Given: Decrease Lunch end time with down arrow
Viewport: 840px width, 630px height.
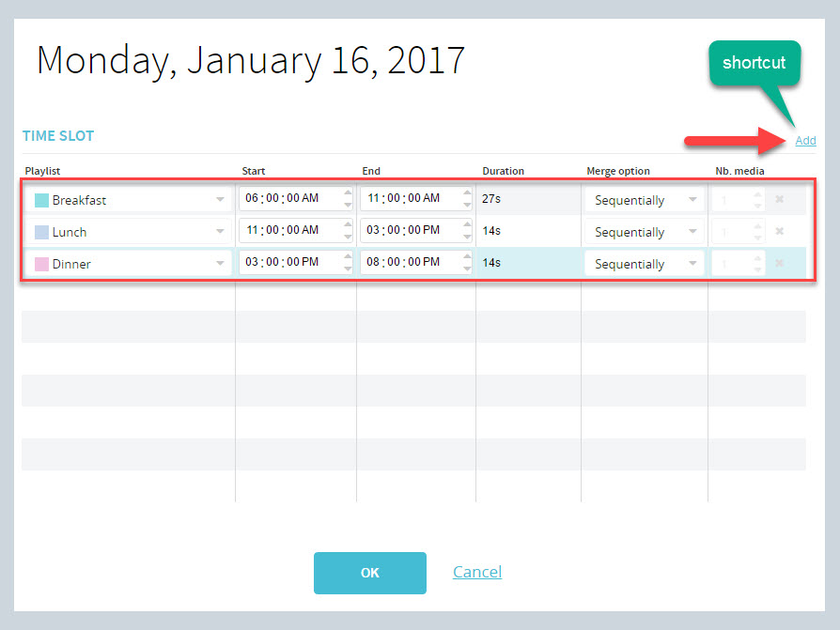Looking at the screenshot, I should pyautogui.click(x=467, y=237).
